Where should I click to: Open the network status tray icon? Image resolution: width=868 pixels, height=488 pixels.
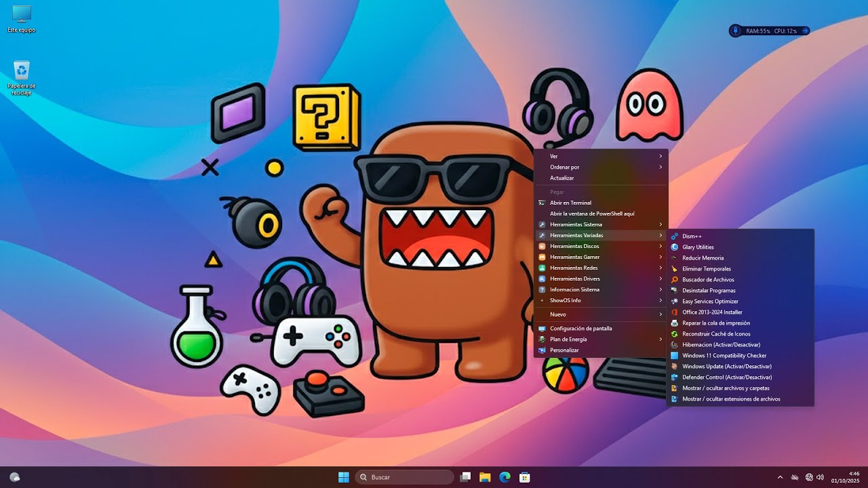pyautogui.click(x=809, y=477)
